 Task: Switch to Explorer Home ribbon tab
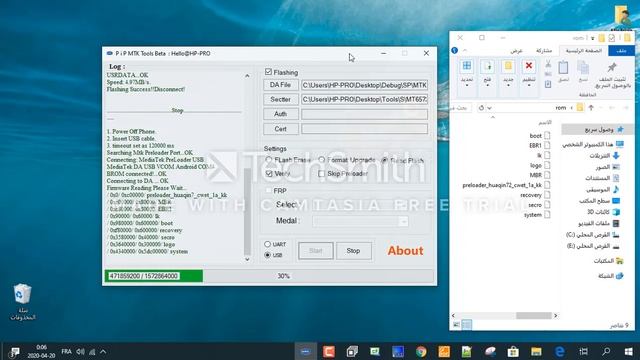584,51
